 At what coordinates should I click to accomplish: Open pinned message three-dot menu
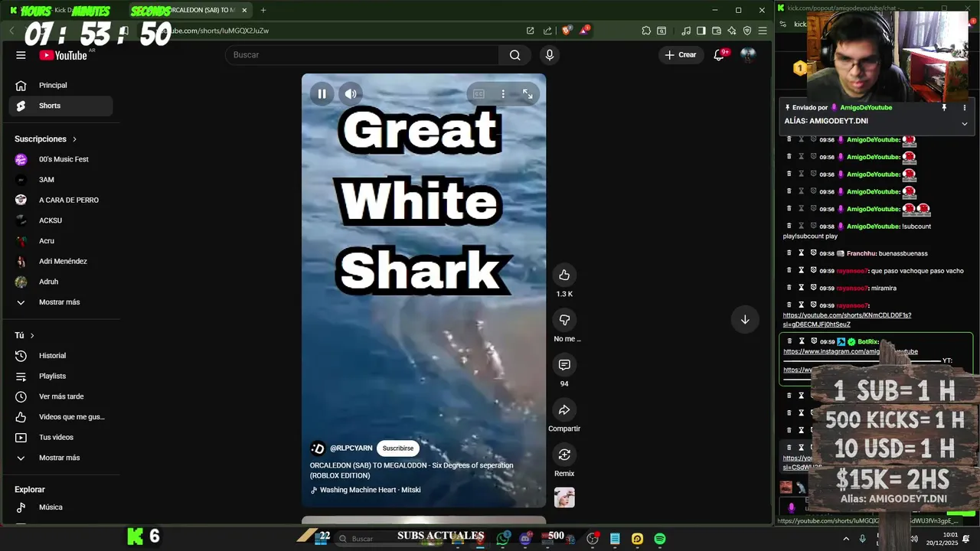pos(965,108)
